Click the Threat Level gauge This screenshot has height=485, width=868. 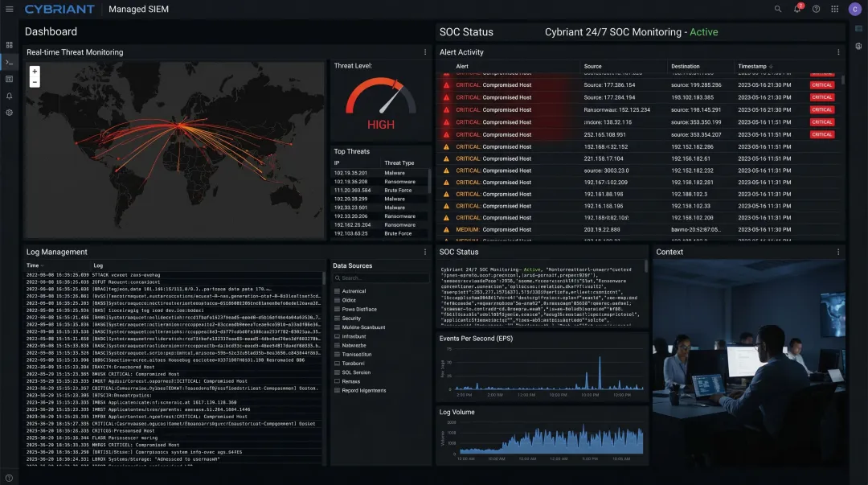click(x=381, y=96)
